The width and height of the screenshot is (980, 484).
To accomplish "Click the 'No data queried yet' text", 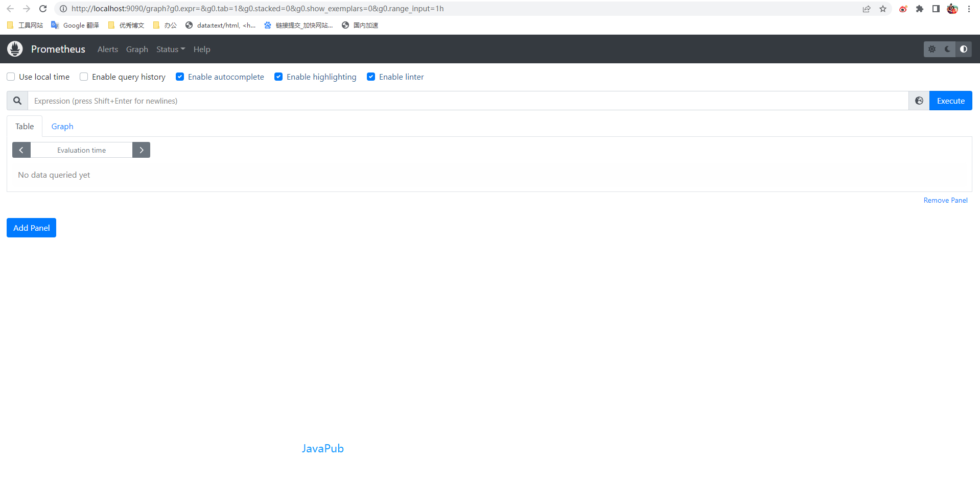I will click(x=54, y=175).
